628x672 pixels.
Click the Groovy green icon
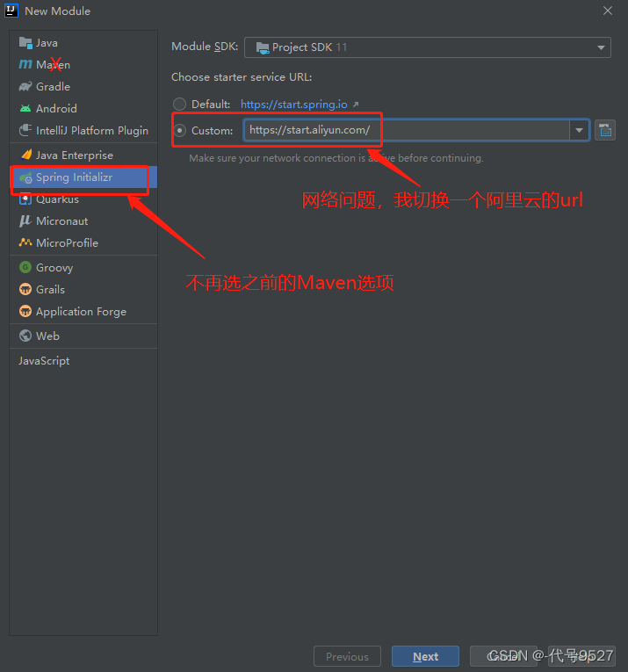tap(25, 267)
